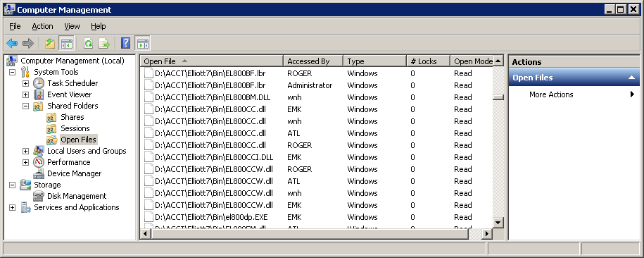This screenshot has width=644, height=258.
Task: Open the Action menu
Action: coord(42,26)
